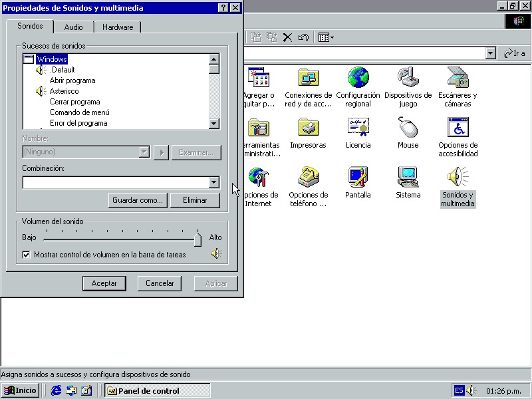532x399 pixels.
Task: Select Sonidos y multimedia icon
Action: (458, 177)
